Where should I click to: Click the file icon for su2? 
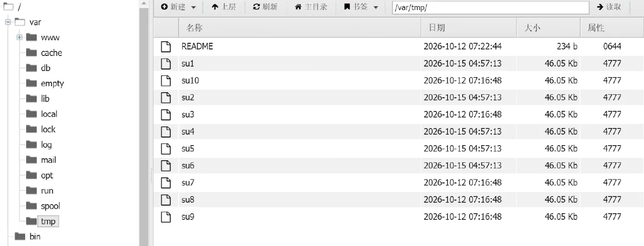click(x=166, y=97)
